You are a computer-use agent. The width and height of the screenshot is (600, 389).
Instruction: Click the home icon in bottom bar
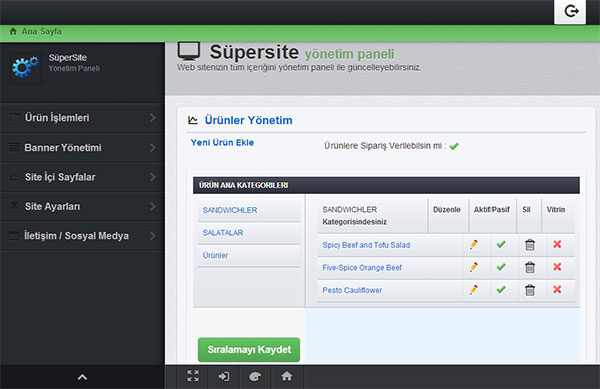point(287,376)
